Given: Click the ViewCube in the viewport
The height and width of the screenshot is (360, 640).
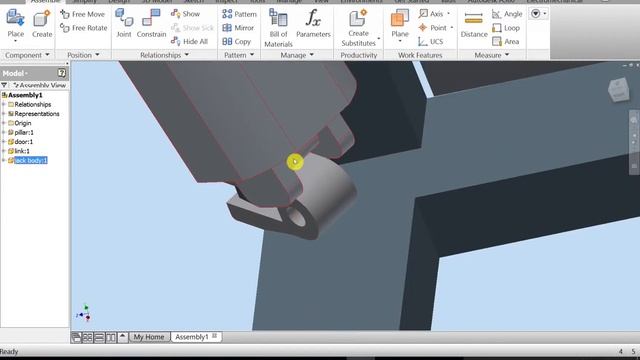Looking at the screenshot, I should [618, 89].
